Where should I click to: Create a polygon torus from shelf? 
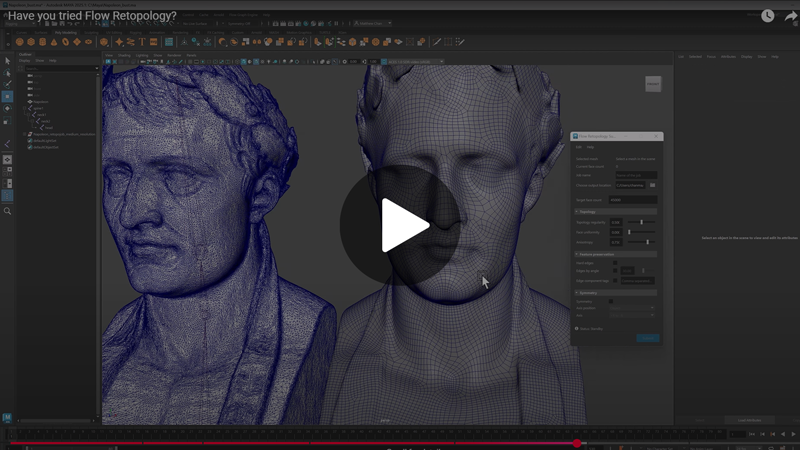pos(65,42)
